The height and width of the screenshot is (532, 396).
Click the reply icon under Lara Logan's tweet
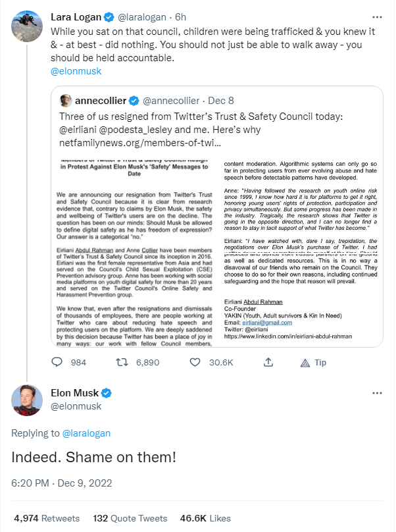[57, 362]
